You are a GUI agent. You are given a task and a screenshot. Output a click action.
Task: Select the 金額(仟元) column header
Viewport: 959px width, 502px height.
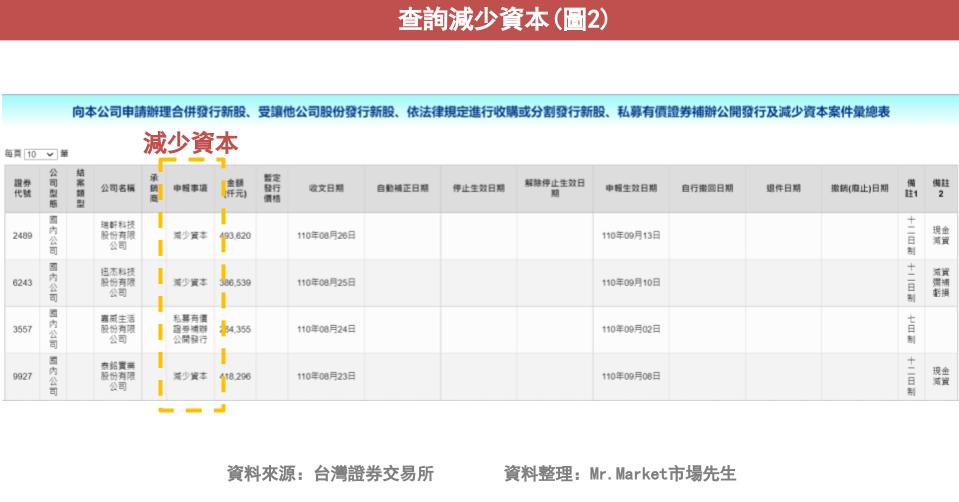tap(236, 188)
